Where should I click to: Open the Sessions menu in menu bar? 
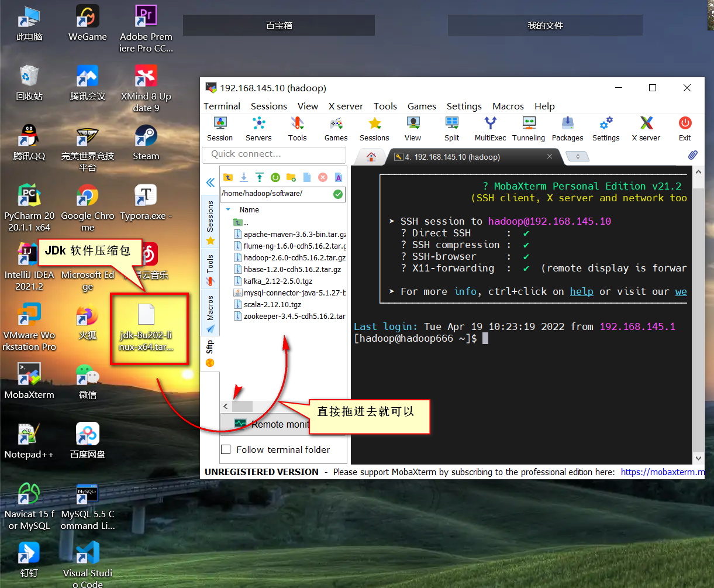point(269,106)
